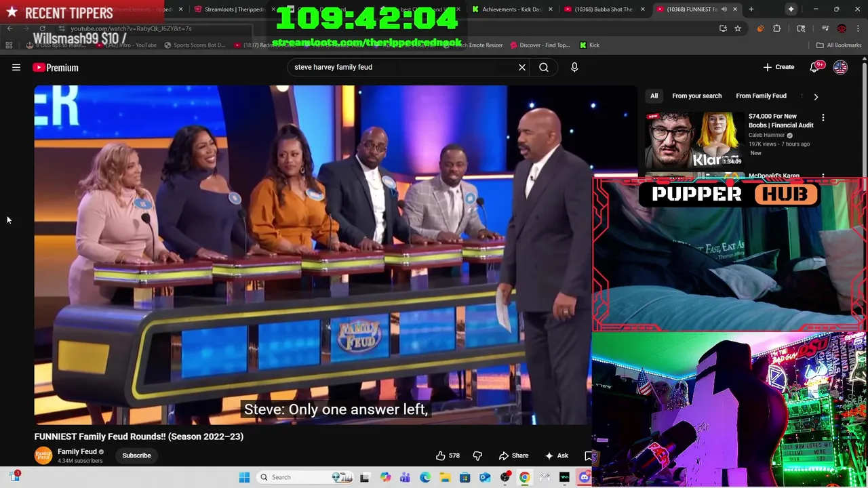This screenshot has width=868, height=488.
Task: Open the install app icon in address bar
Action: click(723, 28)
